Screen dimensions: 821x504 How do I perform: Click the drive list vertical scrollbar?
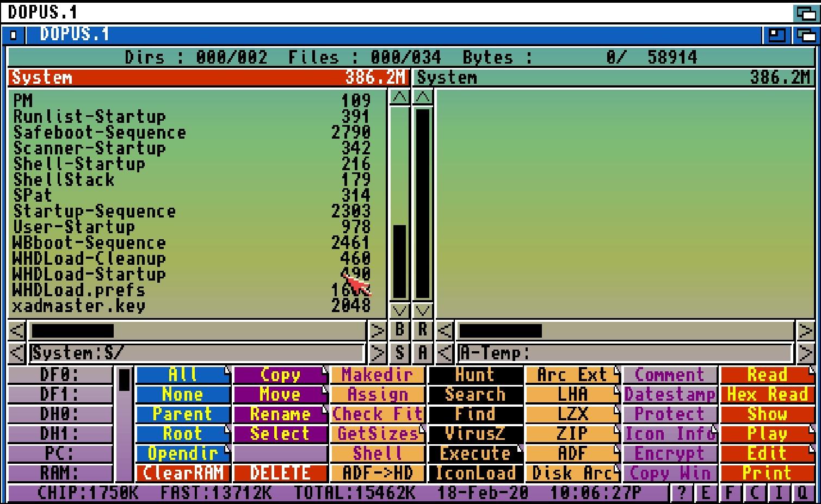click(124, 424)
